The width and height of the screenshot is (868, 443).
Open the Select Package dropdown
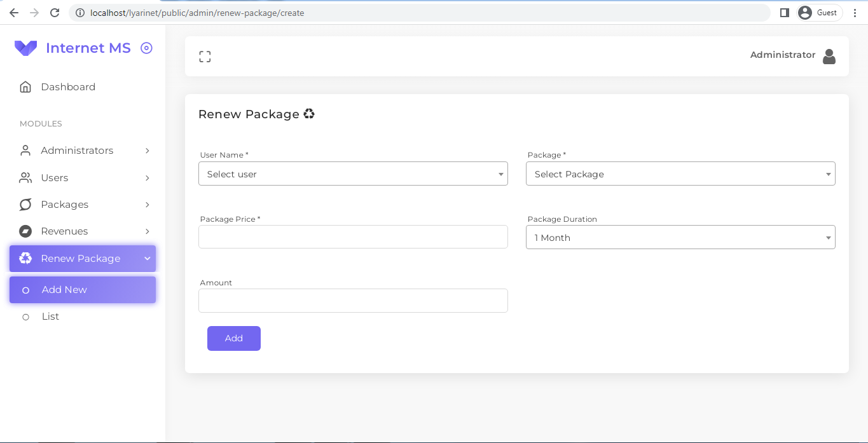coord(680,173)
